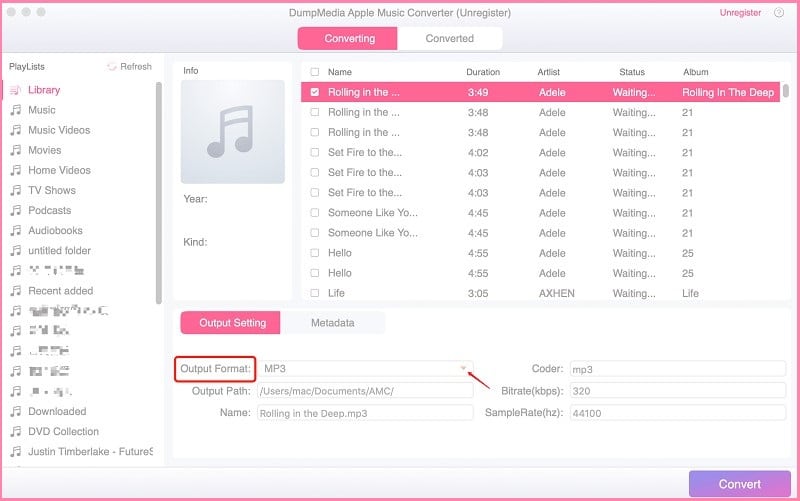Sort tracks by Duration column
Viewport: 800px width, 501px height.
pyautogui.click(x=483, y=72)
